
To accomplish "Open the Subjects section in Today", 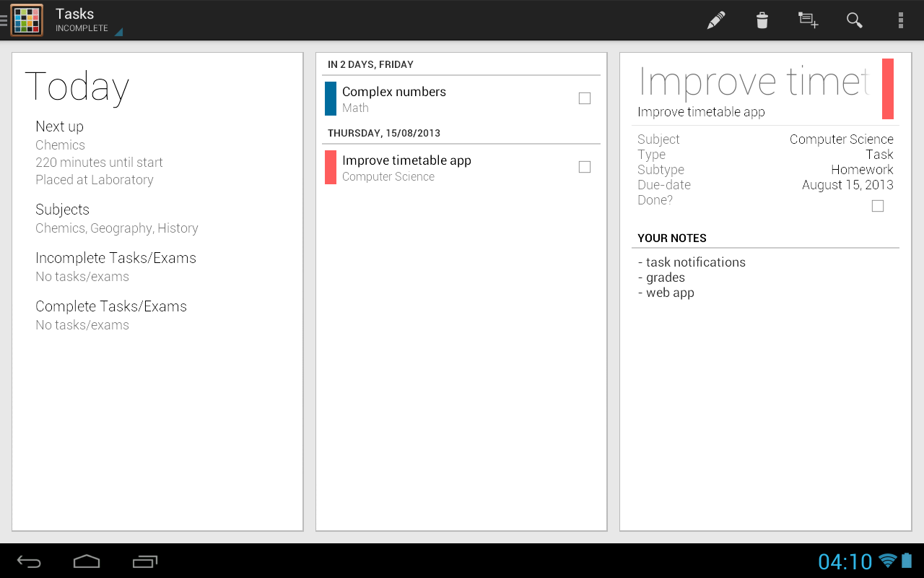I will click(116, 219).
